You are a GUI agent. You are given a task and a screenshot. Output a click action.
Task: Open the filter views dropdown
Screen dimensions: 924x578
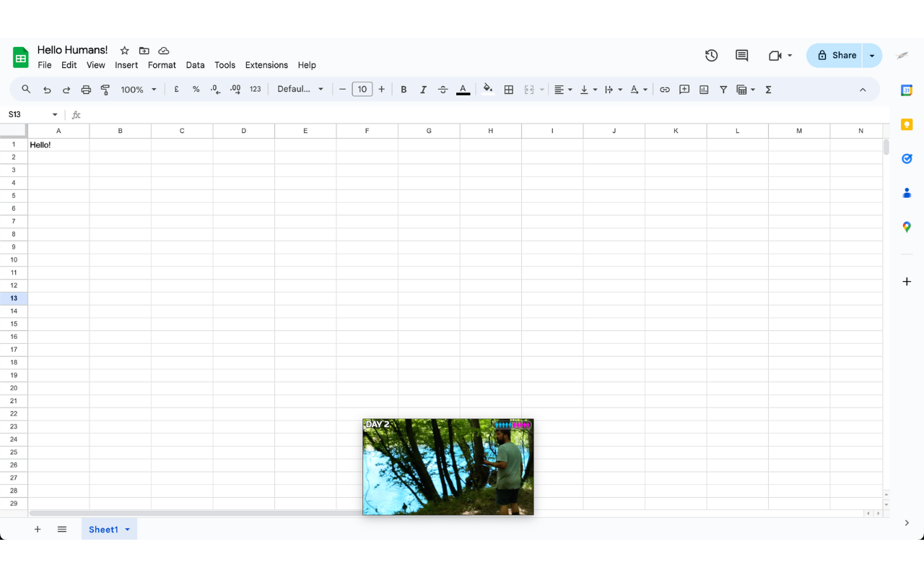[746, 90]
